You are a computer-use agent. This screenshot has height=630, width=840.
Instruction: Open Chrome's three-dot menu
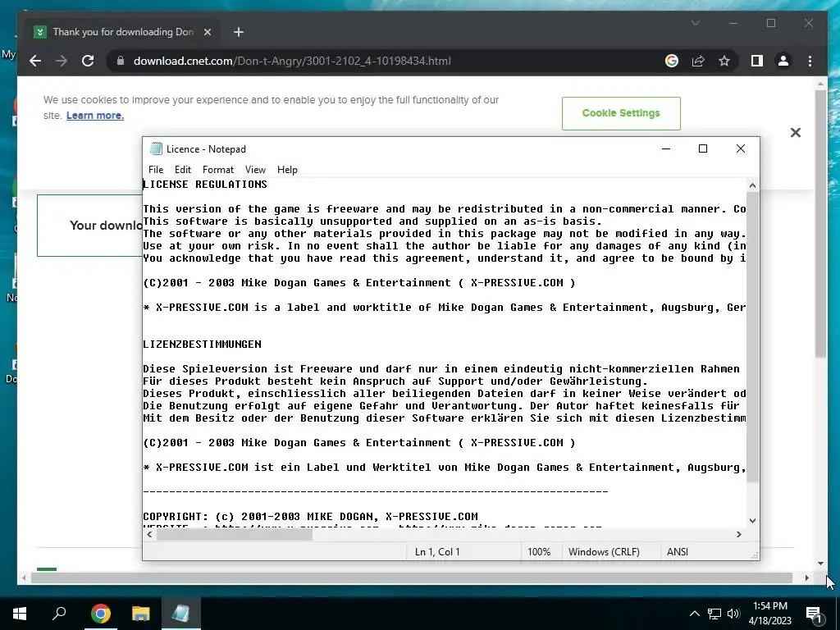pyautogui.click(x=810, y=61)
